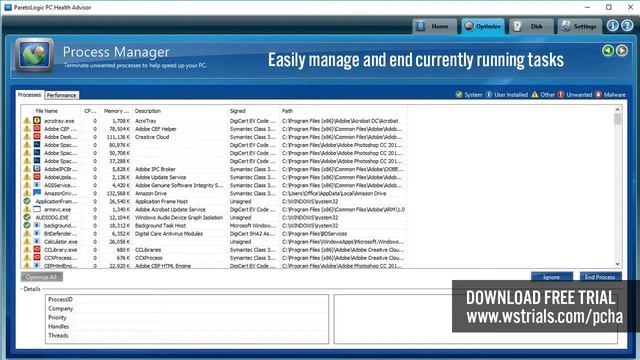The height and width of the screenshot is (360, 640).
Task: Click the backgroundTaskHost process icon
Action: click(x=37, y=225)
